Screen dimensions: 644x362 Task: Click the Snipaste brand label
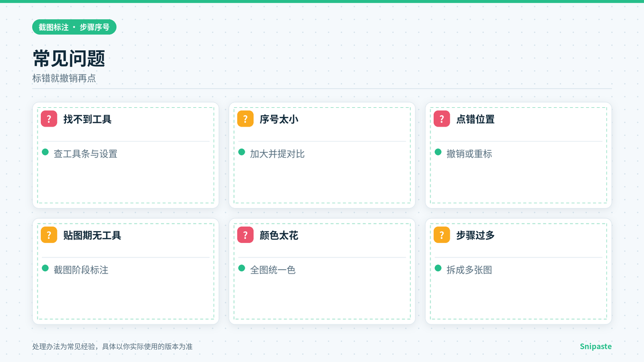(x=596, y=346)
